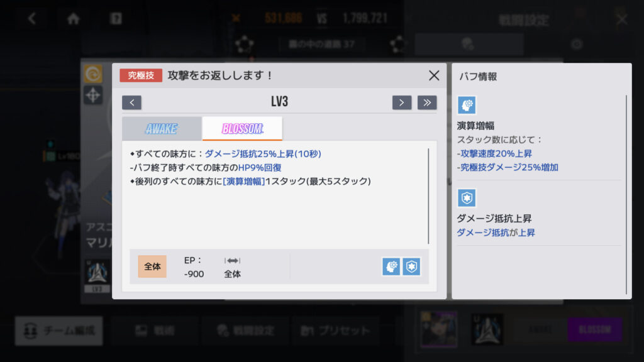Image resolution: width=644 pixels, height=362 pixels.
Task: Click the shield damage resistance icon in Buff Info panel
Action: 467,198
